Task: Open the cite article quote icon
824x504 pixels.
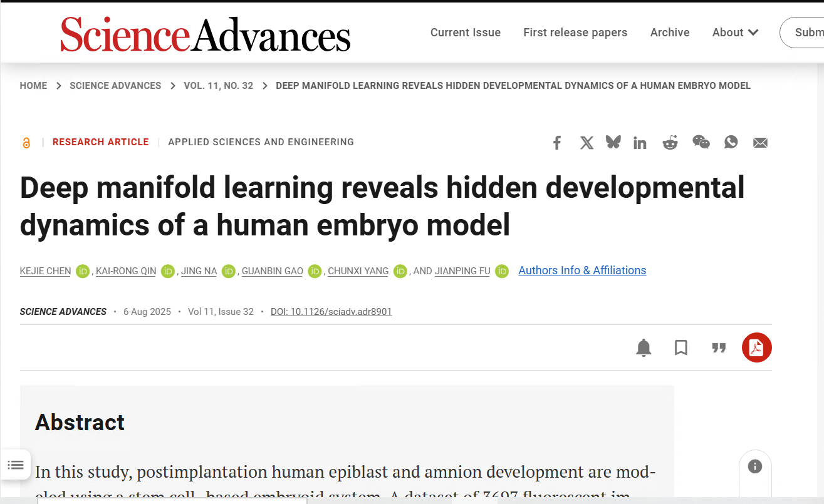Action: [x=719, y=347]
